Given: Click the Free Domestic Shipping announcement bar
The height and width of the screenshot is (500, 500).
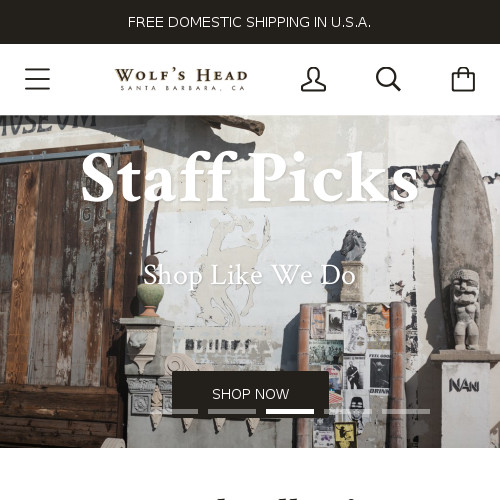Looking at the screenshot, I should coord(250,22).
